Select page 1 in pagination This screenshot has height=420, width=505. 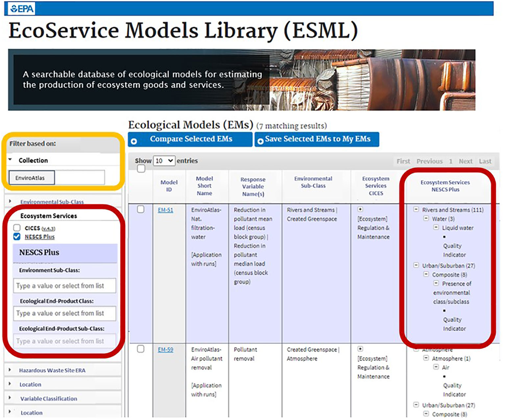point(451,161)
